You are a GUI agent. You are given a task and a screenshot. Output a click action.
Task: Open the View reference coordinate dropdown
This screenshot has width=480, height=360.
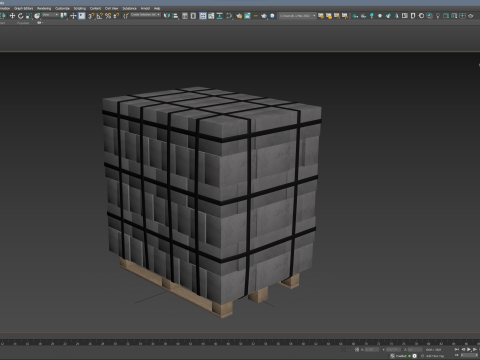50,15
